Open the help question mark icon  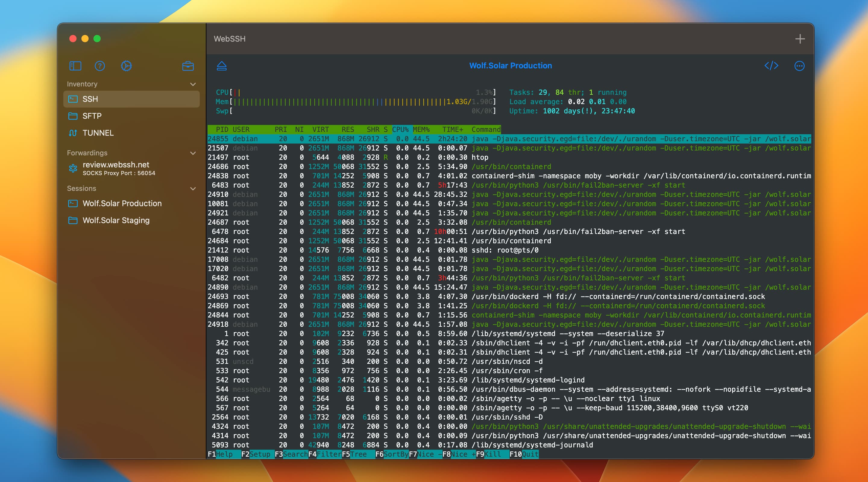click(x=100, y=66)
